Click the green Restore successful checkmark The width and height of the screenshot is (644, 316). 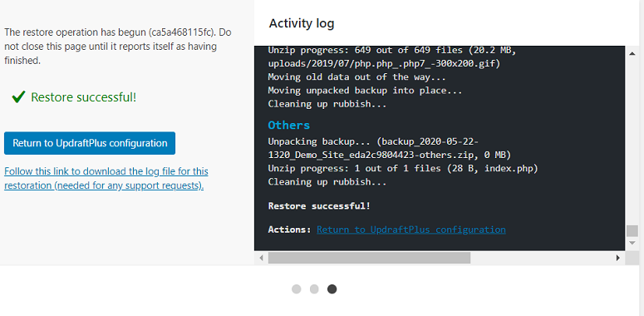click(x=18, y=97)
